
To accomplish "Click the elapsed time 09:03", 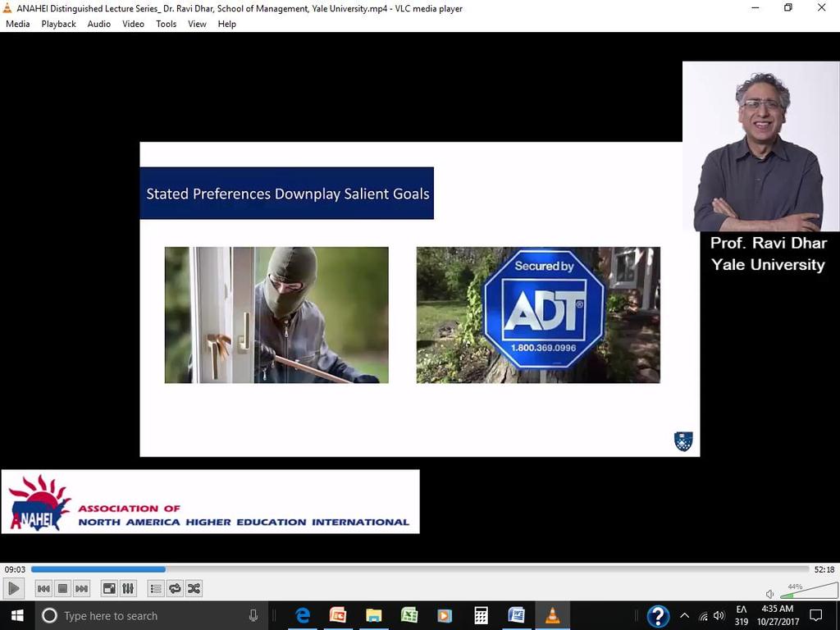I will coord(15,569).
